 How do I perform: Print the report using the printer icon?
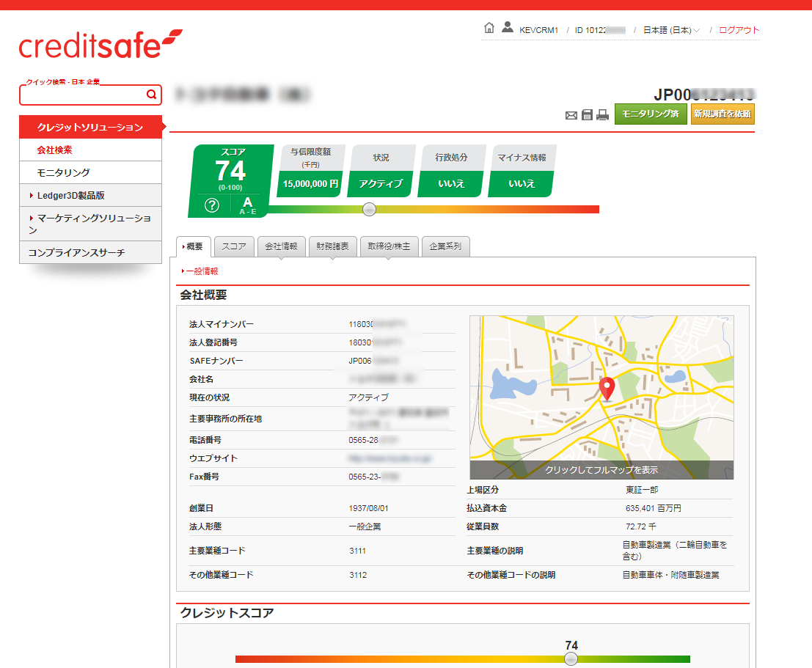click(x=602, y=114)
